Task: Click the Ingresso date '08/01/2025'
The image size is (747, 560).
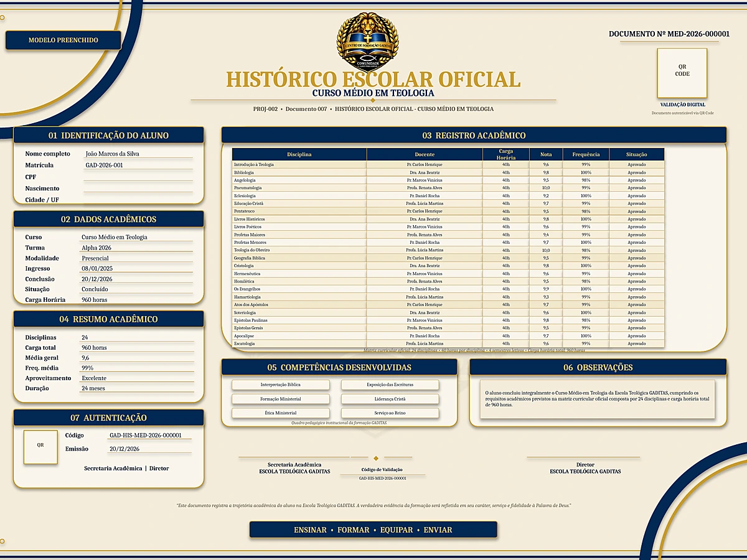Action: 97,269
